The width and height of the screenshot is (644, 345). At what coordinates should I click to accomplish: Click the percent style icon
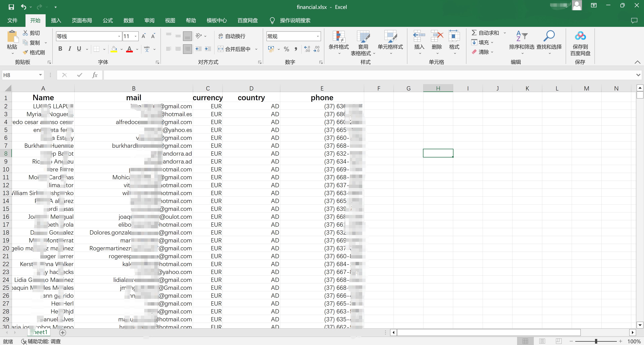tap(286, 49)
